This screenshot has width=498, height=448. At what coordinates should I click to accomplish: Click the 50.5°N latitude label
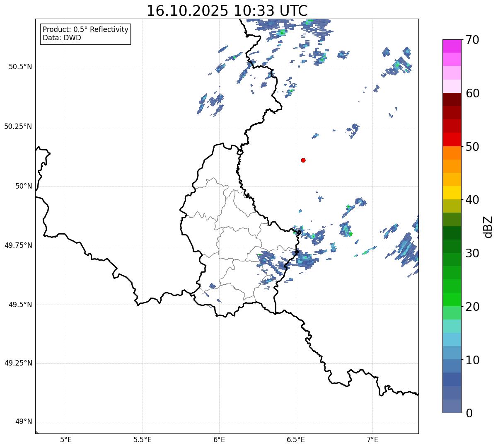tap(20, 67)
